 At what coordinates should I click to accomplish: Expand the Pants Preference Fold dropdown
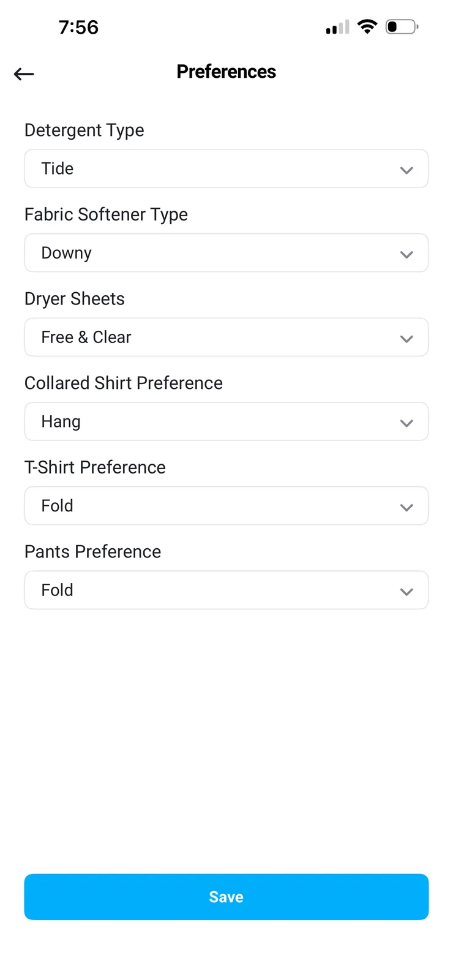click(226, 590)
